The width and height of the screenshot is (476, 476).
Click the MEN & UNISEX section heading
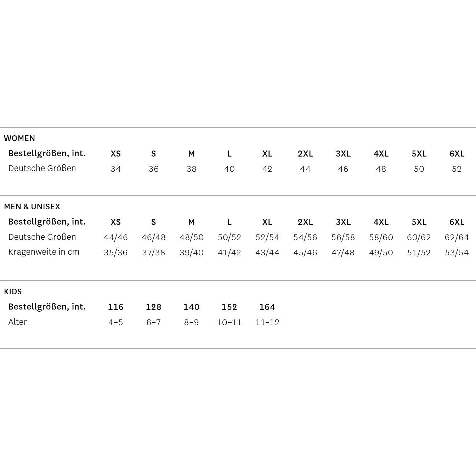pyautogui.click(x=32, y=206)
